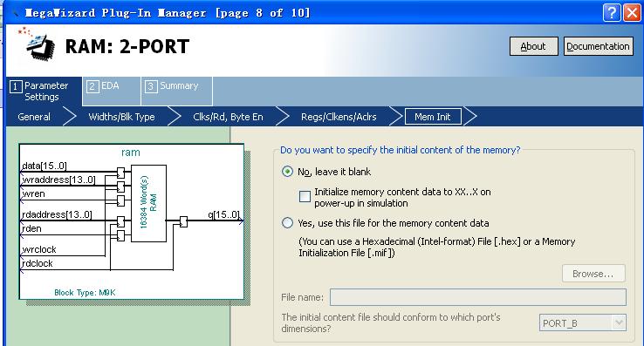Click the disabled Browse button
The width and height of the screenshot is (644, 346).
coord(593,274)
